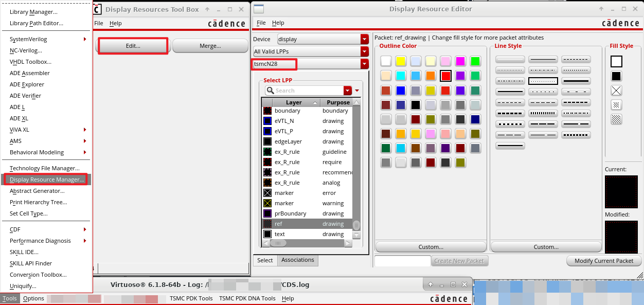This screenshot has width=644, height=305.
Task: Click the Cadence logo icon in Tool Box title
Action: click(x=97, y=9)
